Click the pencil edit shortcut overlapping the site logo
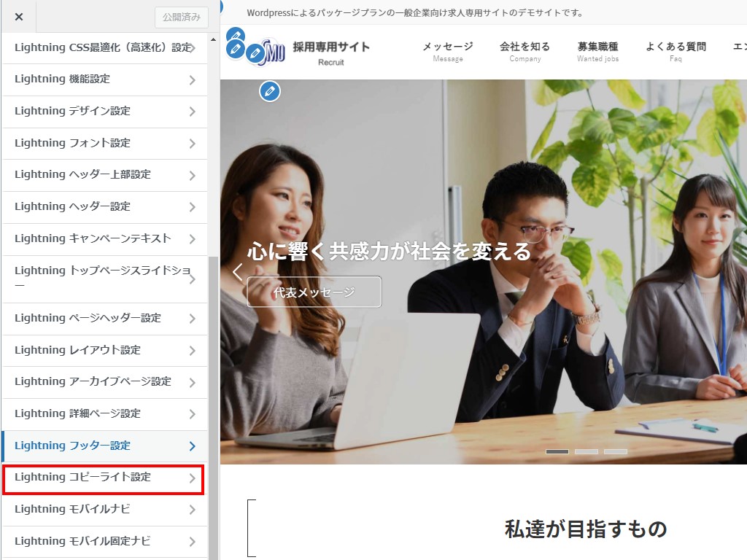The image size is (747, 560). coord(255,53)
